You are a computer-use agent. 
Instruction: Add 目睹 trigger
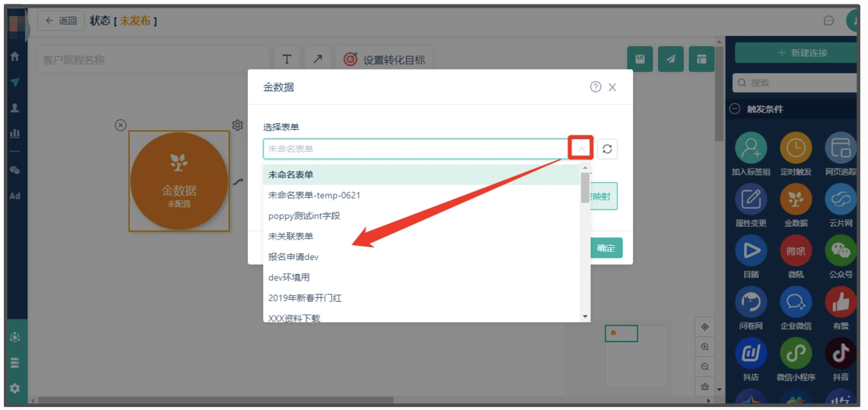coord(751,257)
